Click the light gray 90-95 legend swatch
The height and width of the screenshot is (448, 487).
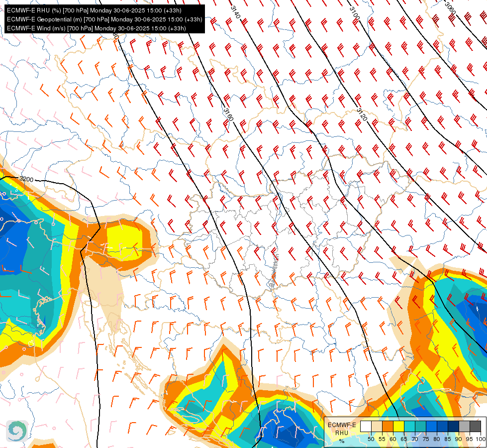(464, 426)
